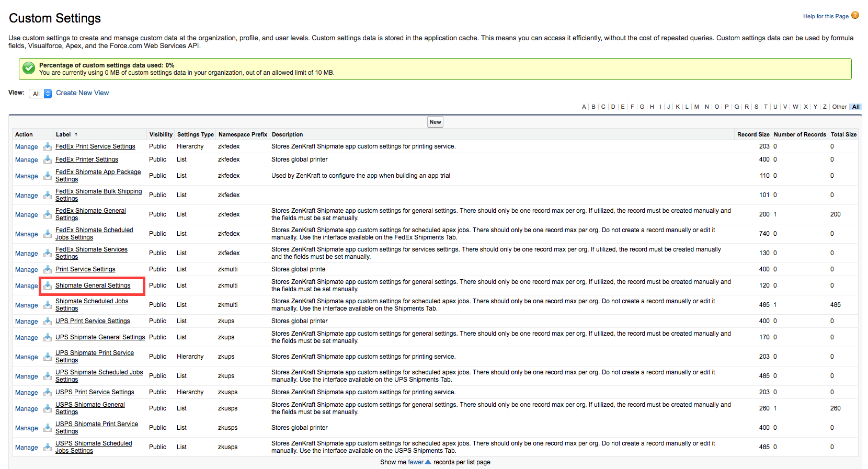
Task: Click record size 740 in FedEx Scheduled Jobs row
Action: [x=764, y=234]
